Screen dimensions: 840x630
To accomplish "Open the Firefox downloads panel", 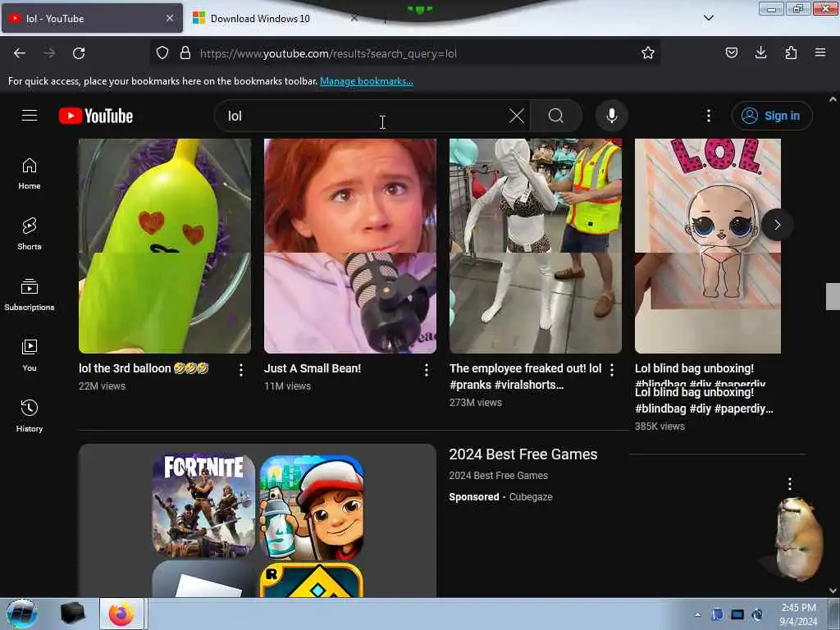I will coord(760,53).
